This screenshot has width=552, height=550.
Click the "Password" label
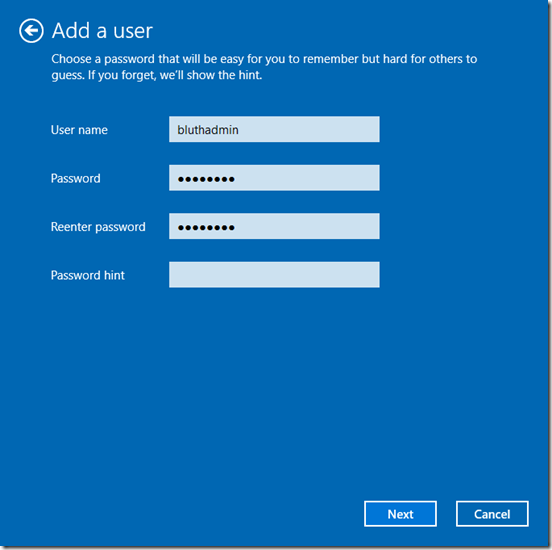[x=76, y=178]
